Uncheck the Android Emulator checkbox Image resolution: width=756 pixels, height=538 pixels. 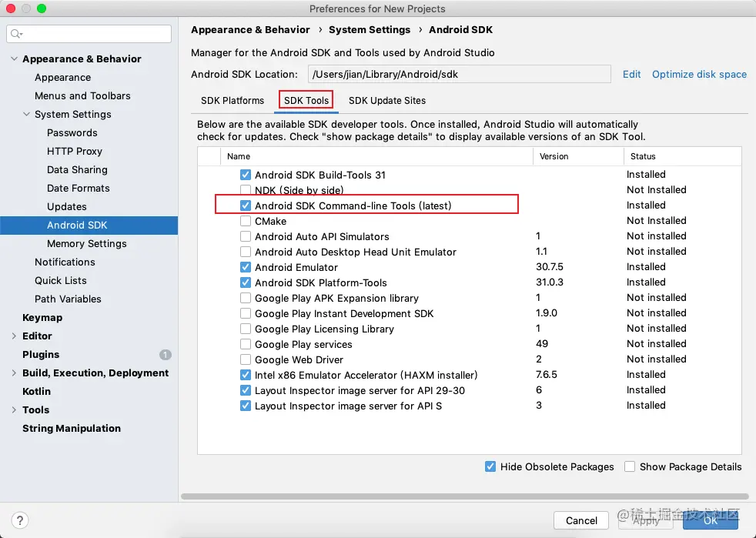246,268
